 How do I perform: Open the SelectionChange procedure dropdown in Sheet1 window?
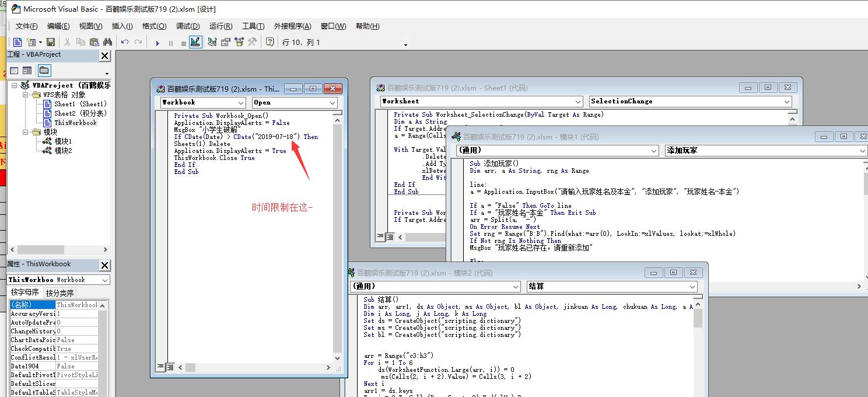coord(787,102)
